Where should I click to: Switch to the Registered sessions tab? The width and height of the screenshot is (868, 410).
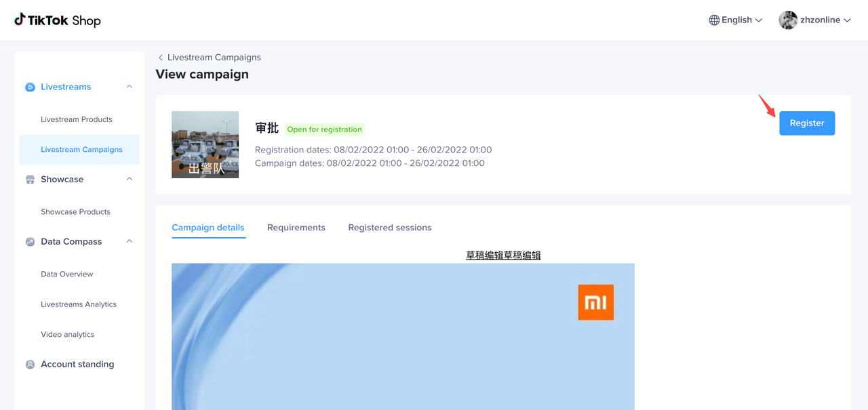click(x=390, y=228)
